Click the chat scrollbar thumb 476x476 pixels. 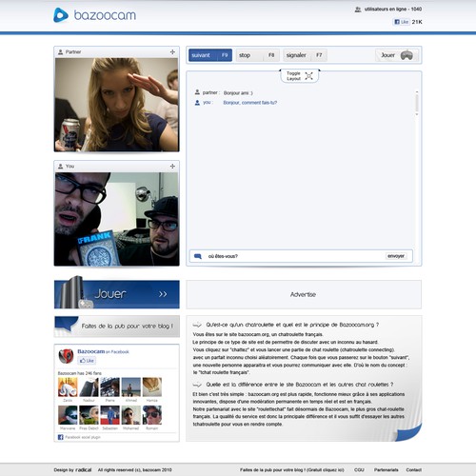(417, 103)
